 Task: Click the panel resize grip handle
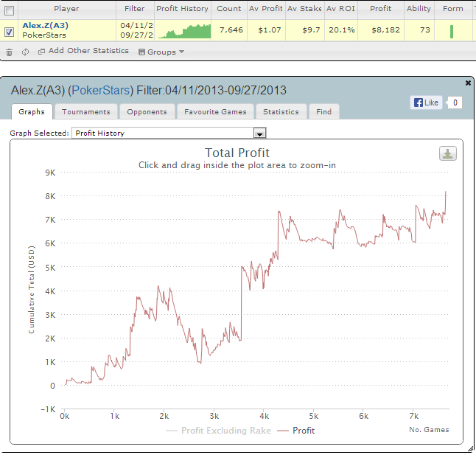tap(470, 448)
